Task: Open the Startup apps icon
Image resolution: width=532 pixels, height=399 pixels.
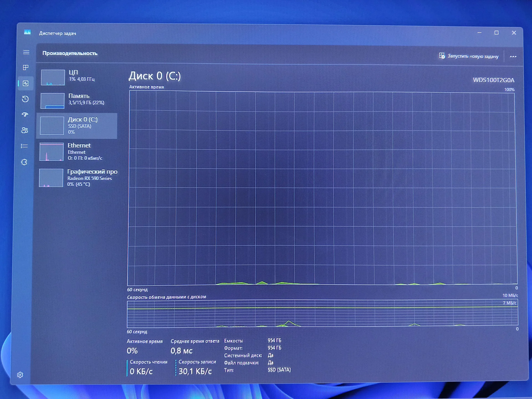Action: (x=25, y=114)
